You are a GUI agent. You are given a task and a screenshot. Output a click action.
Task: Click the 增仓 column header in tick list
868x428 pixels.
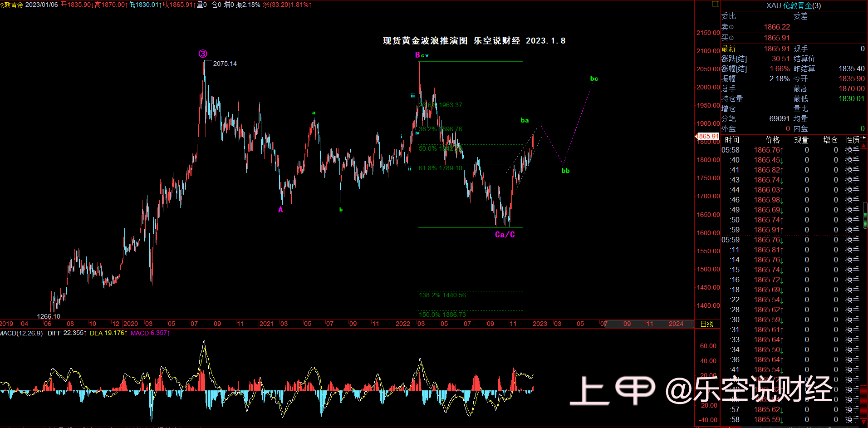coord(830,140)
